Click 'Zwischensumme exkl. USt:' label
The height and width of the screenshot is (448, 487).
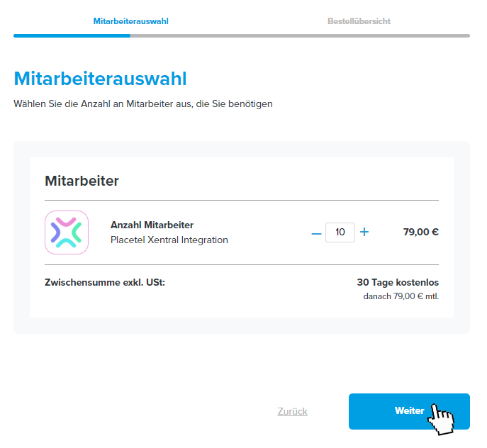click(x=105, y=282)
